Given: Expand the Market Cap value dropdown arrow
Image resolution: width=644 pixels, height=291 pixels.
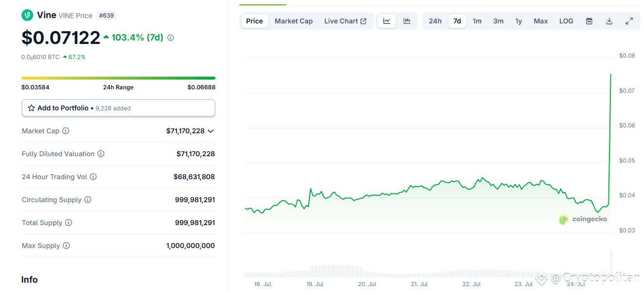Looking at the screenshot, I should [211, 131].
